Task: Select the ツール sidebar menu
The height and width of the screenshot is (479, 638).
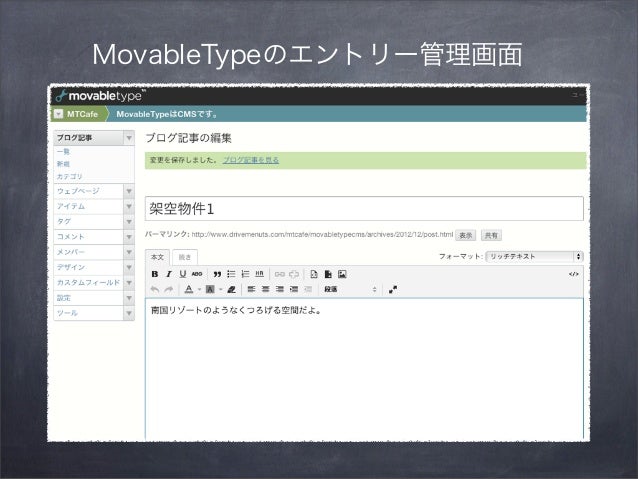Action: tap(89, 313)
